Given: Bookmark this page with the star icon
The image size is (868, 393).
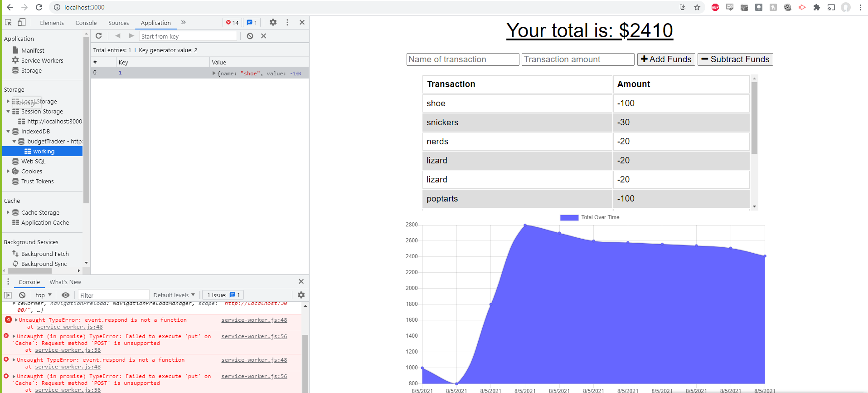Looking at the screenshot, I should (x=697, y=7).
